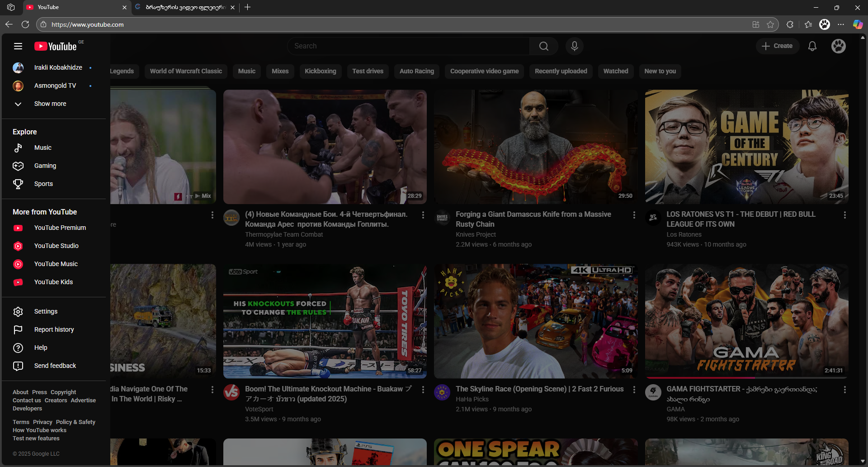This screenshot has width=868, height=467.
Task: Open Gaming in Explore section
Action: (x=45, y=166)
